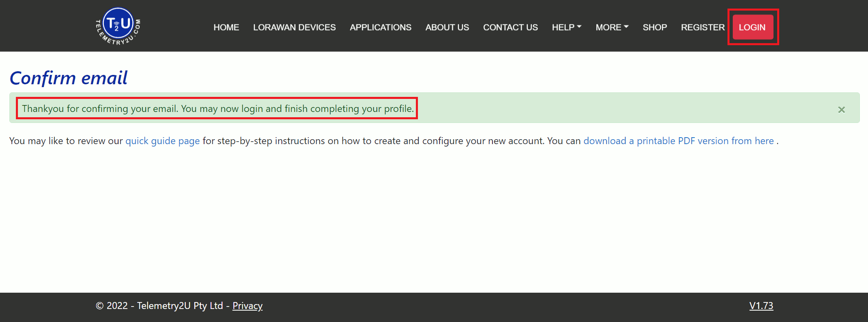The width and height of the screenshot is (868, 322).
Task: Open the quick guide page link
Action: 163,141
